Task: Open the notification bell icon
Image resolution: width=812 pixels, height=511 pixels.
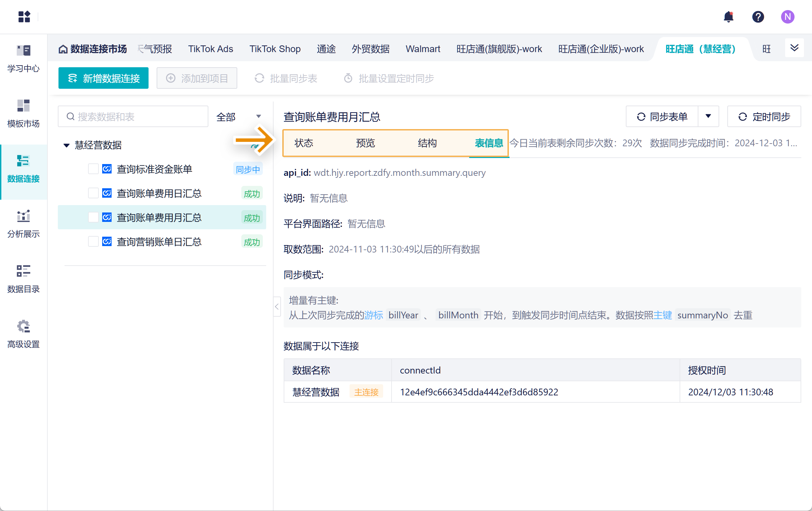Action: point(728,16)
